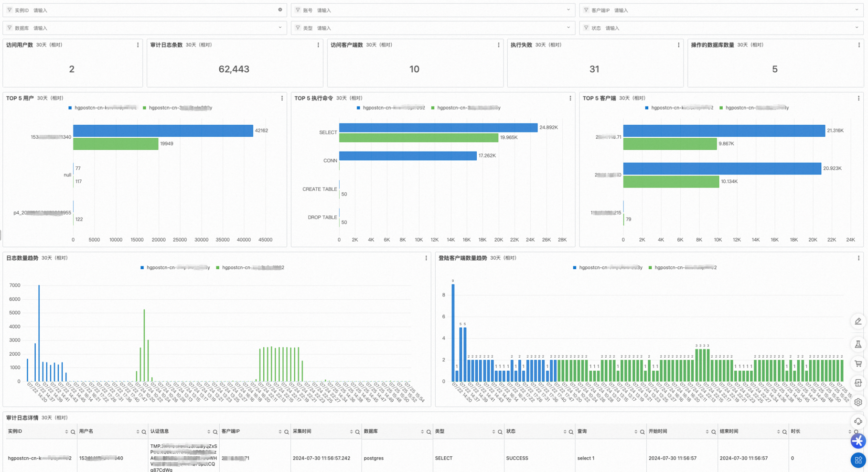This screenshot has height=472, width=868.
Task: Search the 数据库 column in the table
Action: 429,432
